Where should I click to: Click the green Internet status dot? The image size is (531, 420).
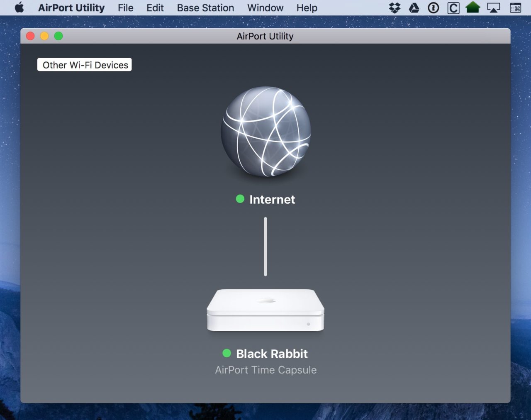pos(240,199)
